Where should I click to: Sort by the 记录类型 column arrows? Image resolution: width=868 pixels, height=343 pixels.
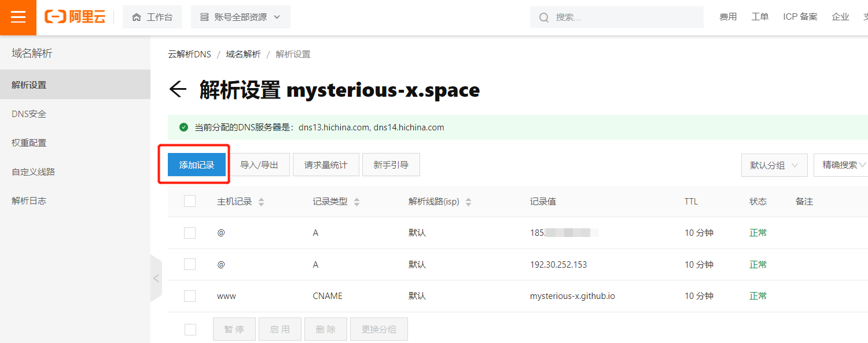[x=356, y=202]
